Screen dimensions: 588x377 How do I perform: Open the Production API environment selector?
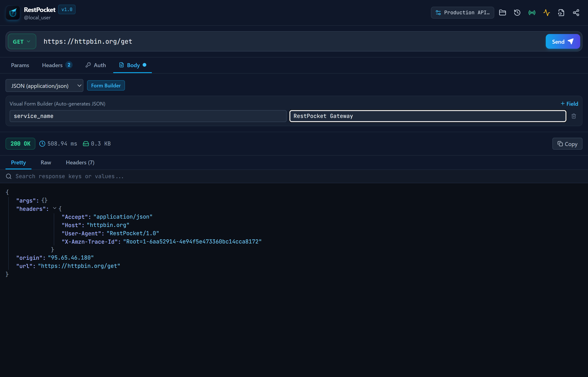click(x=462, y=12)
